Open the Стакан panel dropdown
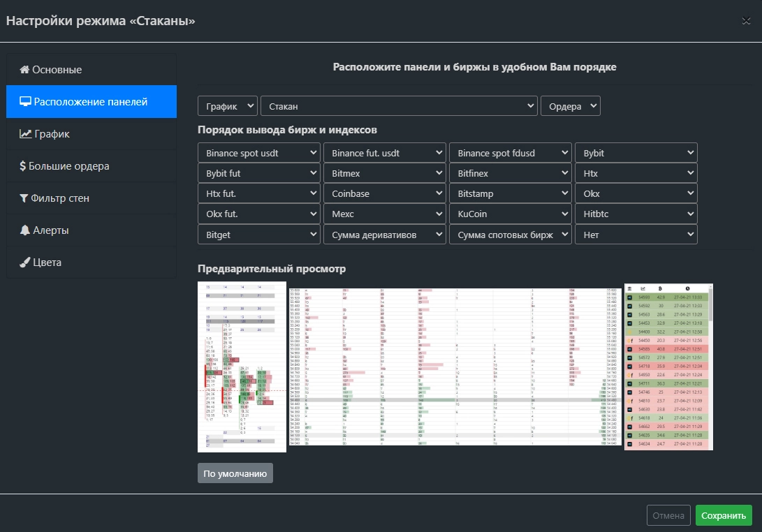This screenshot has width=762, height=532. [399, 106]
